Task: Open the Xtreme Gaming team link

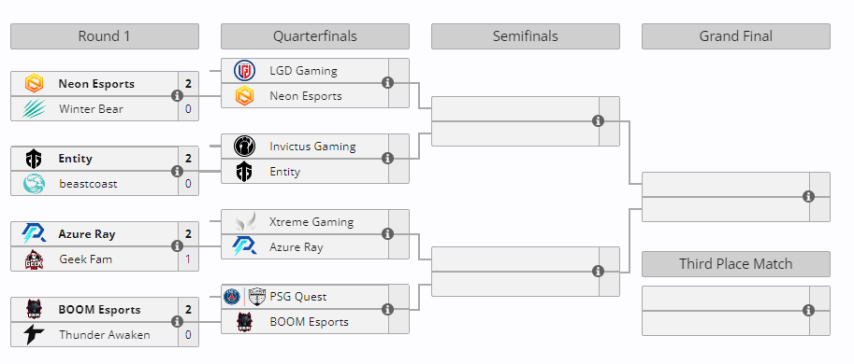Action: tap(312, 222)
